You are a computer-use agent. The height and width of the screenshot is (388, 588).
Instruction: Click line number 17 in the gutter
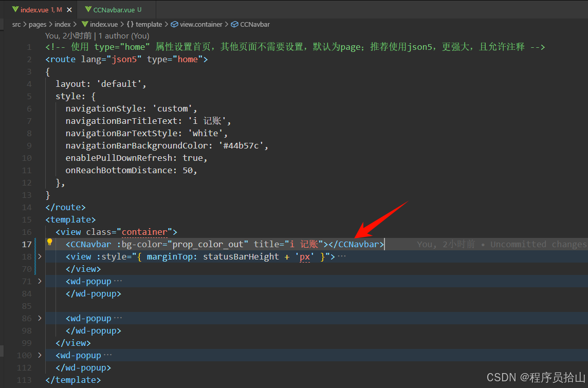click(x=27, y=245)
